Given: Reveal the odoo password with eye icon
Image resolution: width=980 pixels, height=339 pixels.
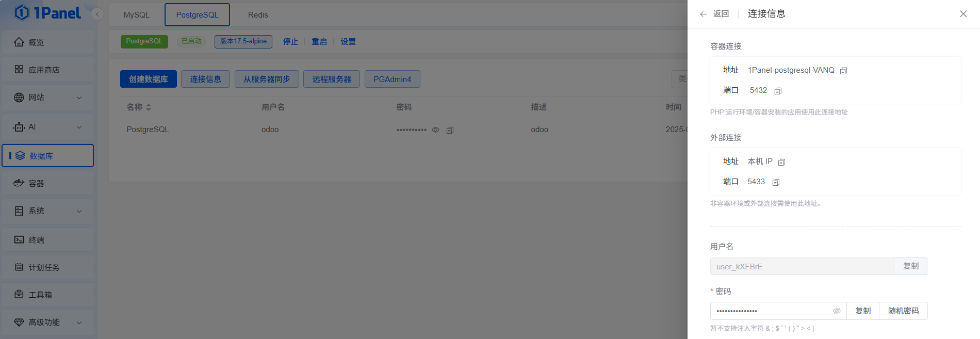Looking at the screenshot, I should point(435,130).
